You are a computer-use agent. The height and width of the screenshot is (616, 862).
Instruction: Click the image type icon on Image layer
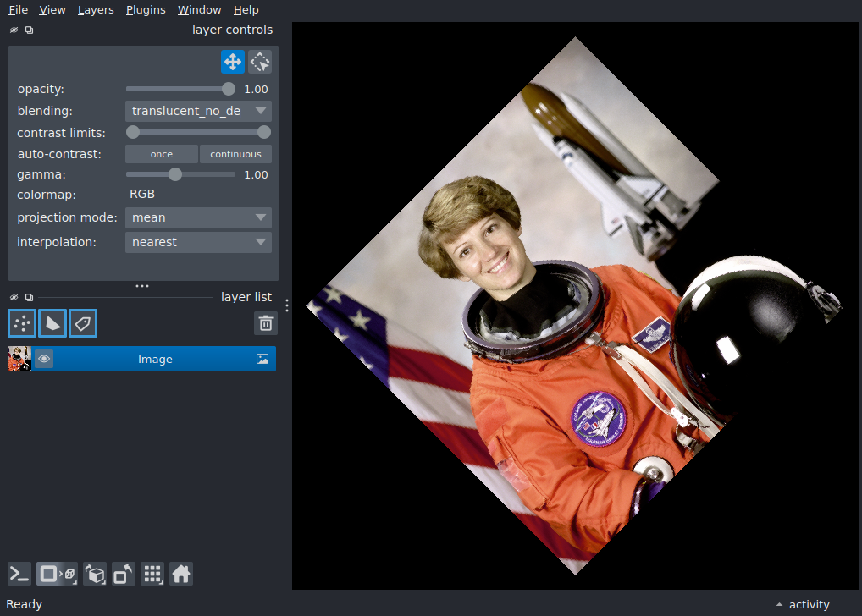pos(262,359)
